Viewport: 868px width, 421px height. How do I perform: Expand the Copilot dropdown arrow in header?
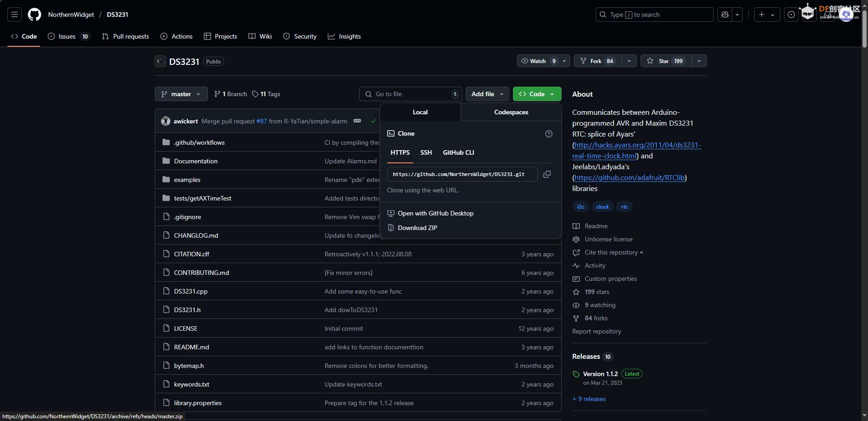pos(737,15)
